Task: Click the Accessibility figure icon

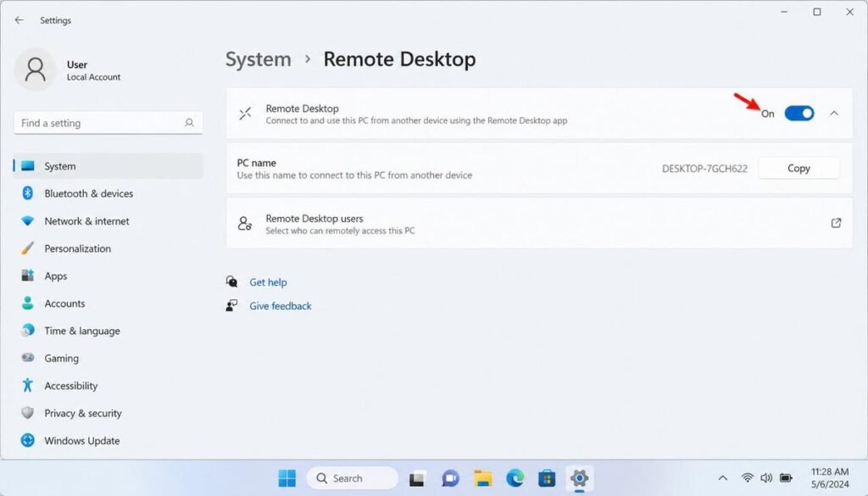Action: [28, 385]
